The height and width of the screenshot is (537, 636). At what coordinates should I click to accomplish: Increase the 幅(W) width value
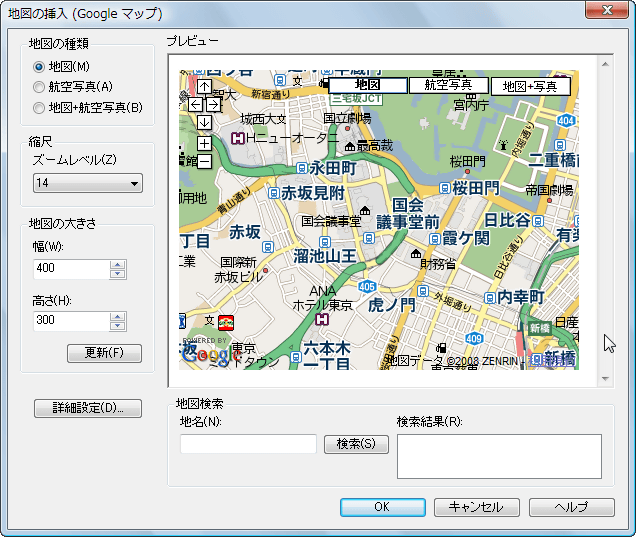[118, 265]
